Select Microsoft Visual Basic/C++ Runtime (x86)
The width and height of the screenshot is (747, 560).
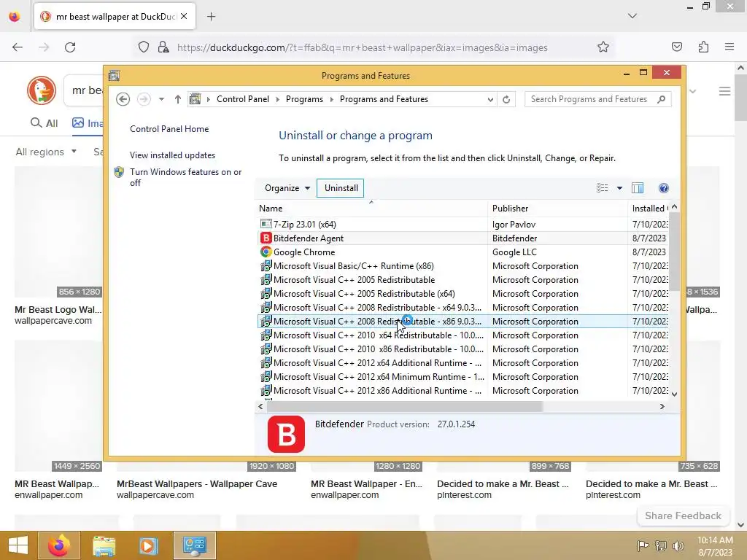[x=462, y=265]
